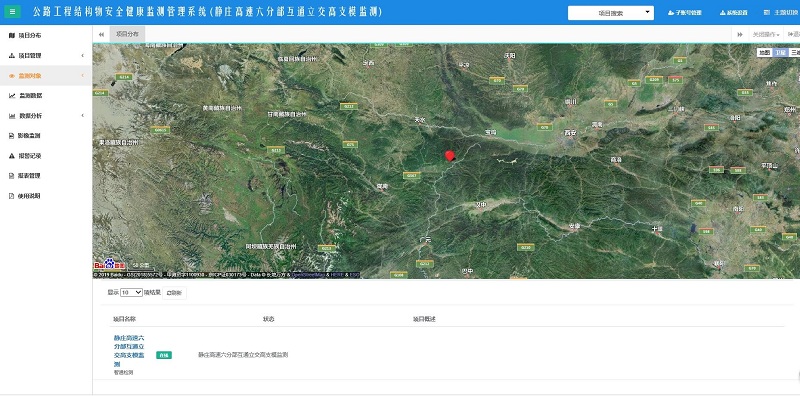This screenshot has width=800, height=396.
Task: Click the 刷新 refresh button
Action: click(x=174, y=293)
